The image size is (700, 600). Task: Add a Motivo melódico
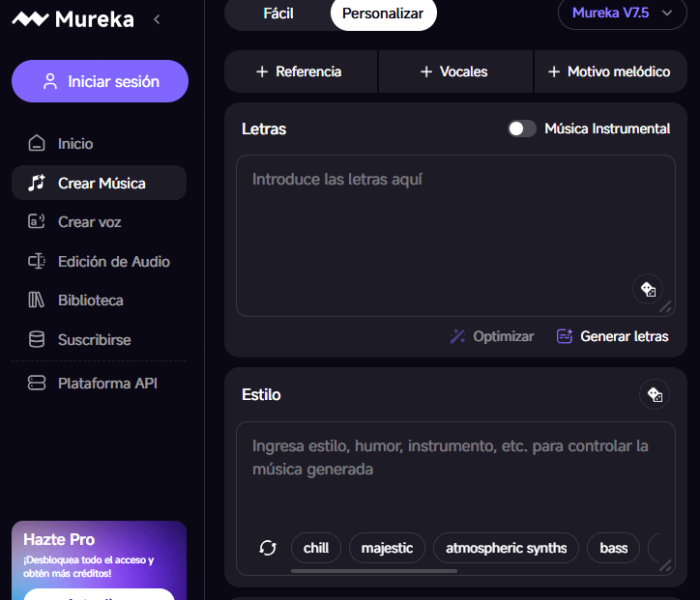pyautogui.click(x=610, y=71)
